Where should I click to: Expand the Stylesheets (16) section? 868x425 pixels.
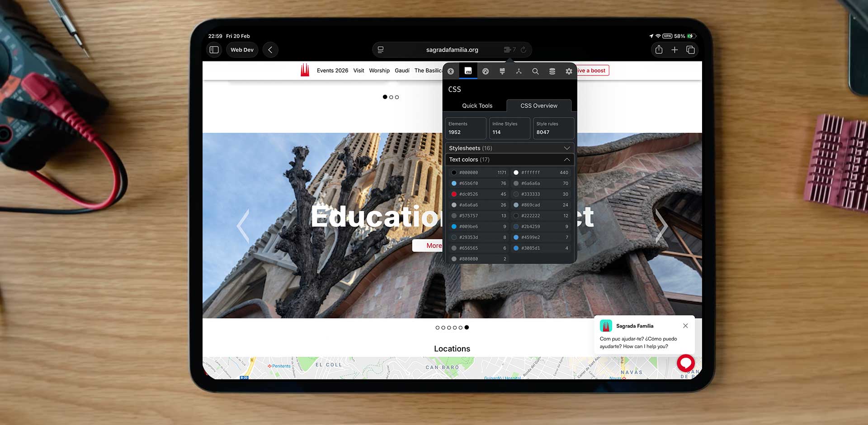(x=509, y=148)
